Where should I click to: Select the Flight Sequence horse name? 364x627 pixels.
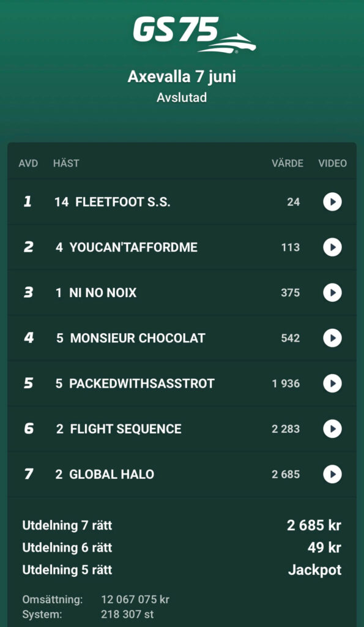pyautogui.click(x=125, y=429)
